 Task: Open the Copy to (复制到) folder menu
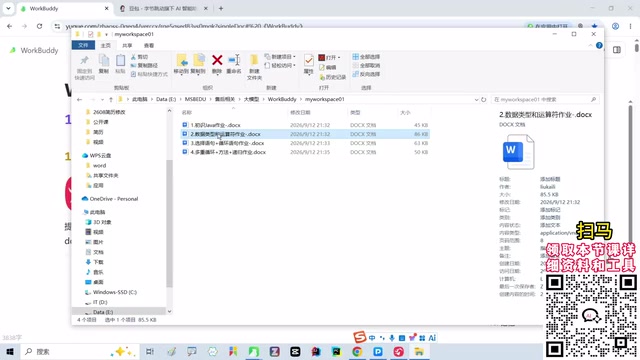coord(198,64)
